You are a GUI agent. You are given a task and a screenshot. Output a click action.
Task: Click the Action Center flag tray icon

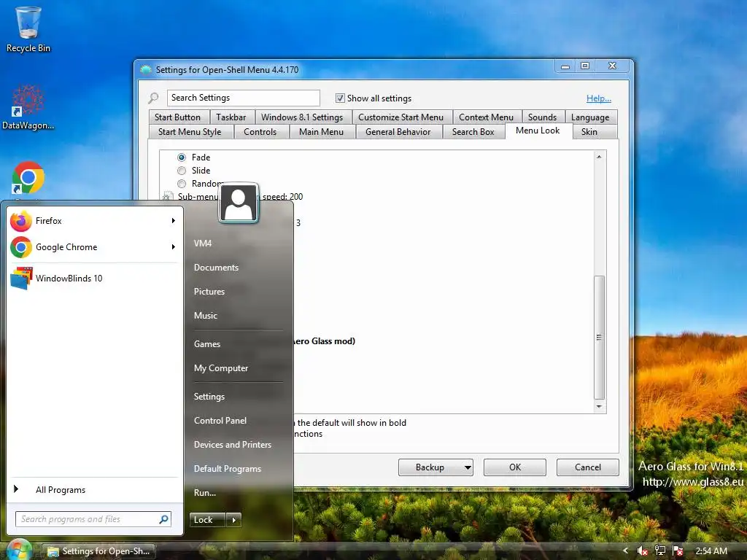tap(678, 551)
